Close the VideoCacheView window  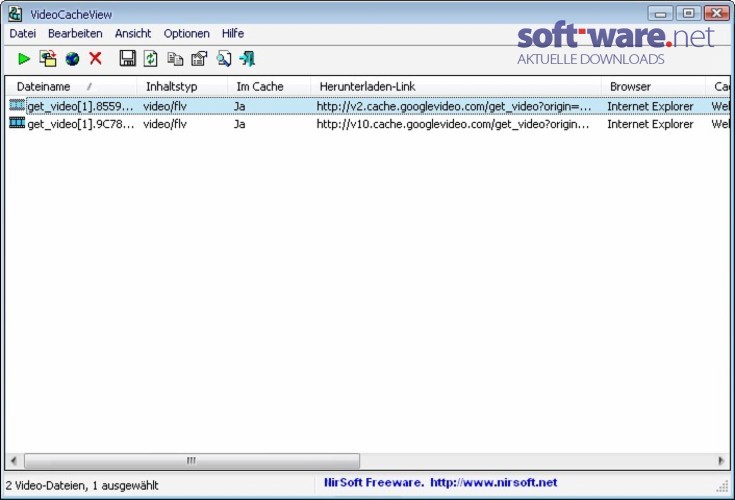click(717, 13)
